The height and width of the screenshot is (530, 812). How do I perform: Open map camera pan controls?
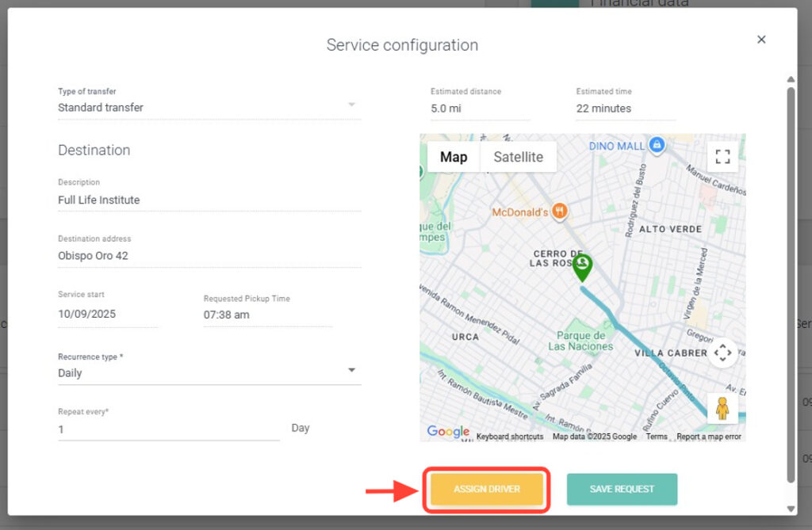point(722,353)
